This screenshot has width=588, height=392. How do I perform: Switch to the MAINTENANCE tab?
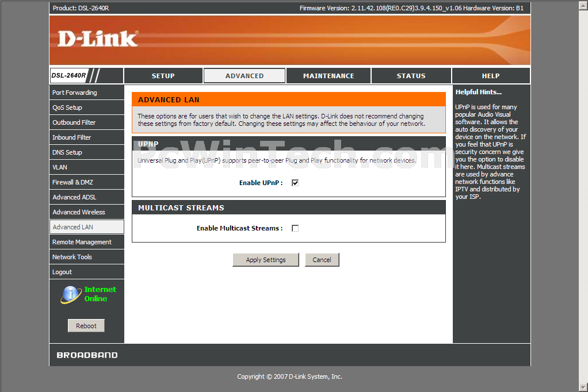329,76
